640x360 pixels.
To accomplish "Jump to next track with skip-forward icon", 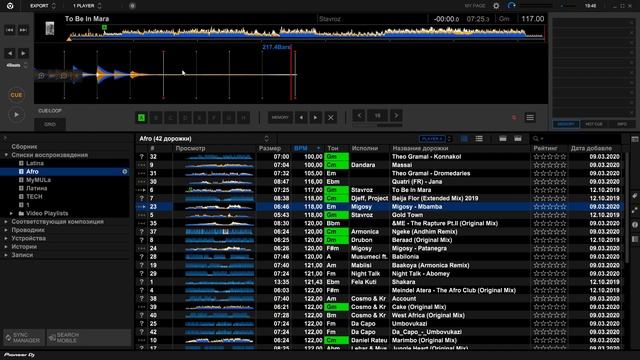I will click(x=23, y=30).
